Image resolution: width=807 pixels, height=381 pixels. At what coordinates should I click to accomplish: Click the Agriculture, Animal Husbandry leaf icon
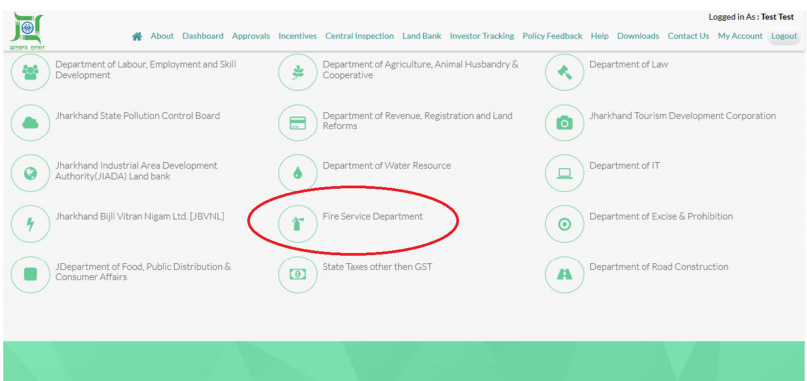coord(297,72)
